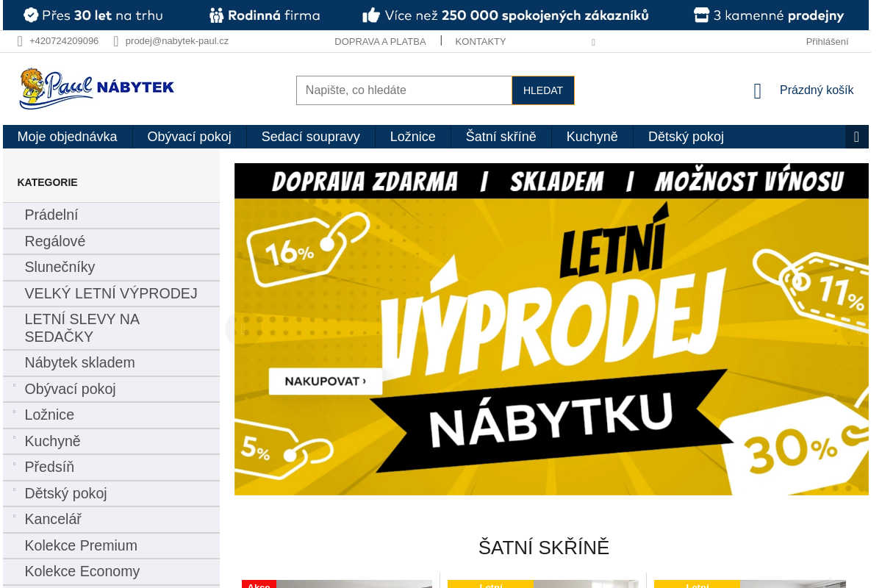Open Kolekce Premium sidebar category
Screen dimensions: 882x588
pyautogui.click(x=111, y=546)
